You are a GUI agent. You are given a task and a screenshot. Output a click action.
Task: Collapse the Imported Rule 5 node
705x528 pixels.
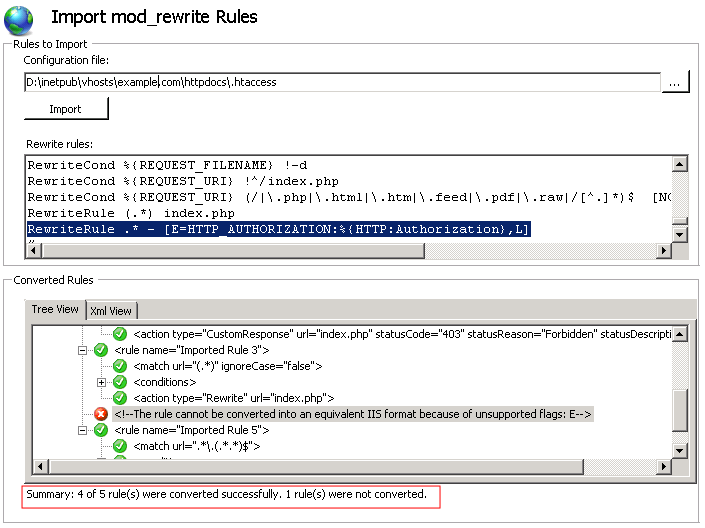coord(83,429)
